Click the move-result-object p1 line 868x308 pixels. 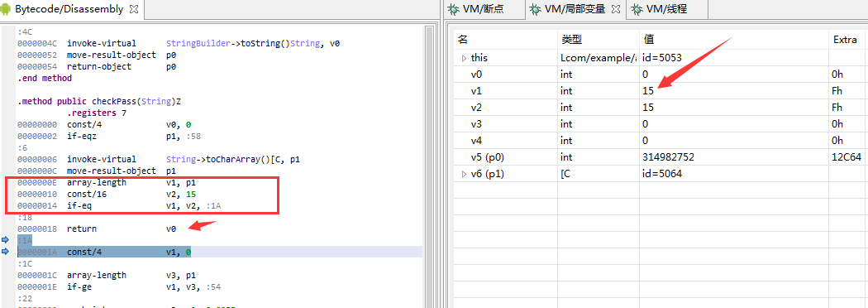tap(97, 171)
